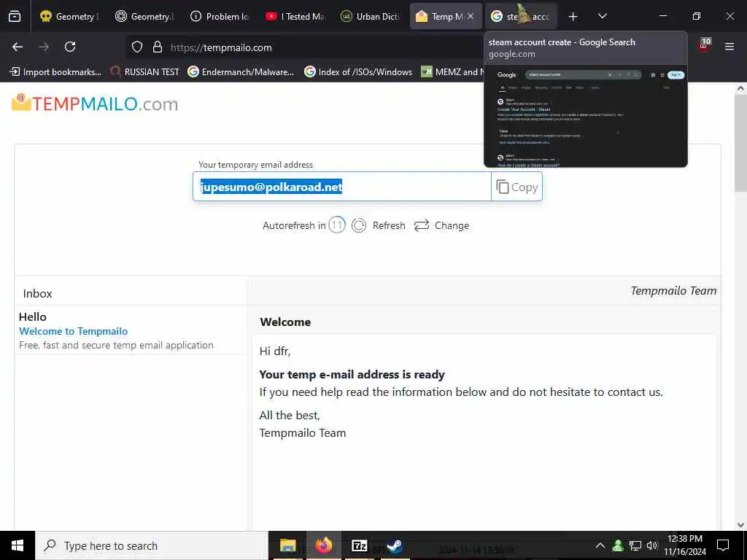Open 7-Zip from the taskbar
747x560 pixels.
[359, 545]
